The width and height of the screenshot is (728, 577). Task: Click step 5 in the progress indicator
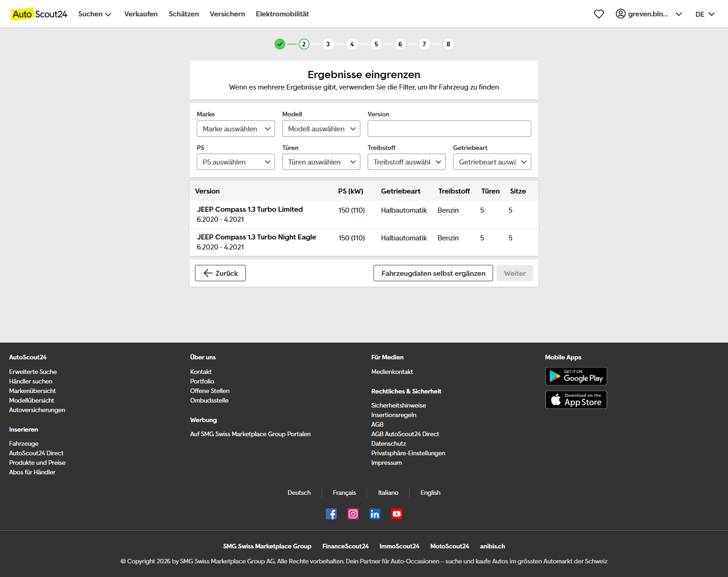coord(376,44)
